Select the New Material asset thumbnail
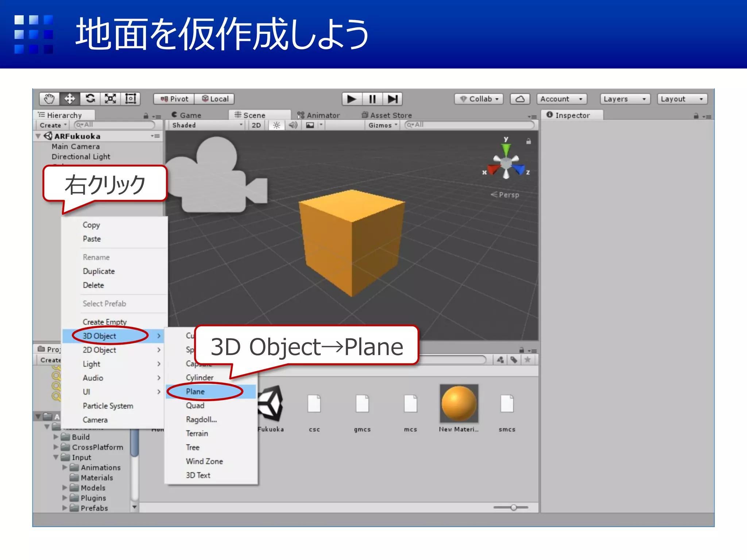 point(459,404)
